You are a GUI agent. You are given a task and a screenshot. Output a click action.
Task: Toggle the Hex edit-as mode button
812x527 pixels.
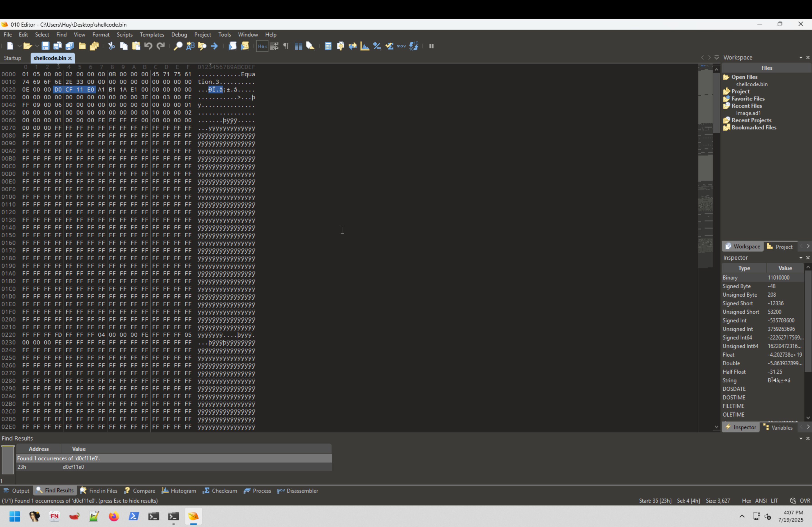point(262,46)
